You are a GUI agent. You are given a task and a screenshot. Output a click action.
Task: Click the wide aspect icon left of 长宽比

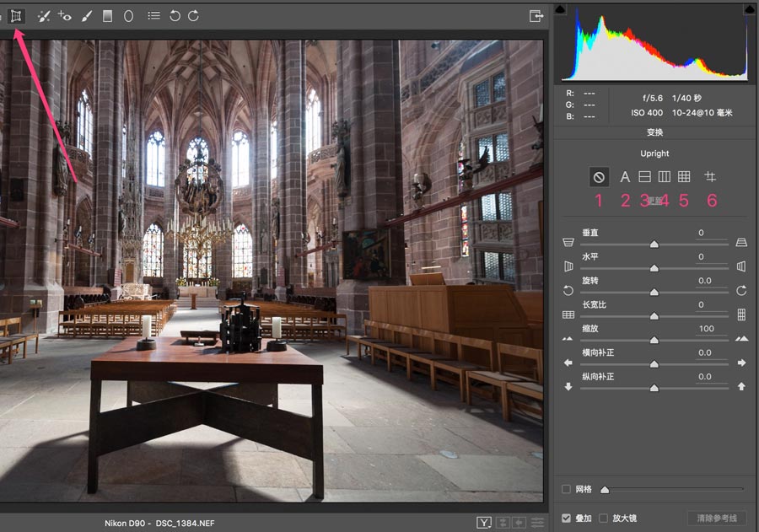point(568,314)
